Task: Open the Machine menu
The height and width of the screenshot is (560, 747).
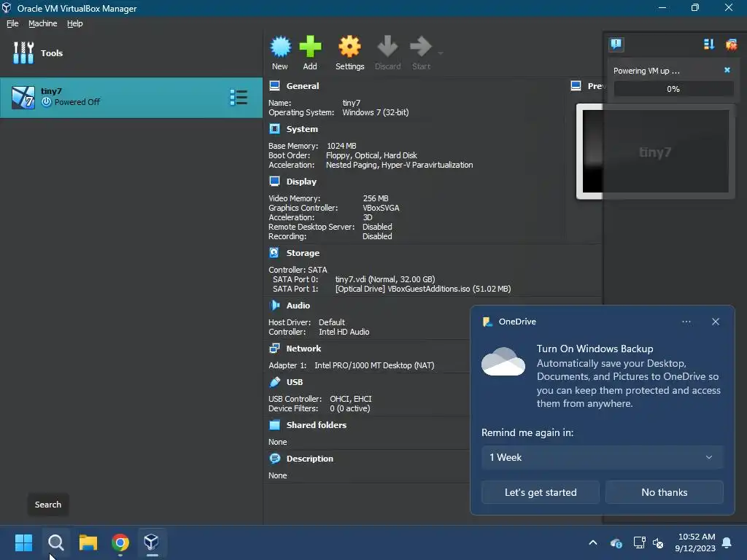Action: (x=43, y=23)
